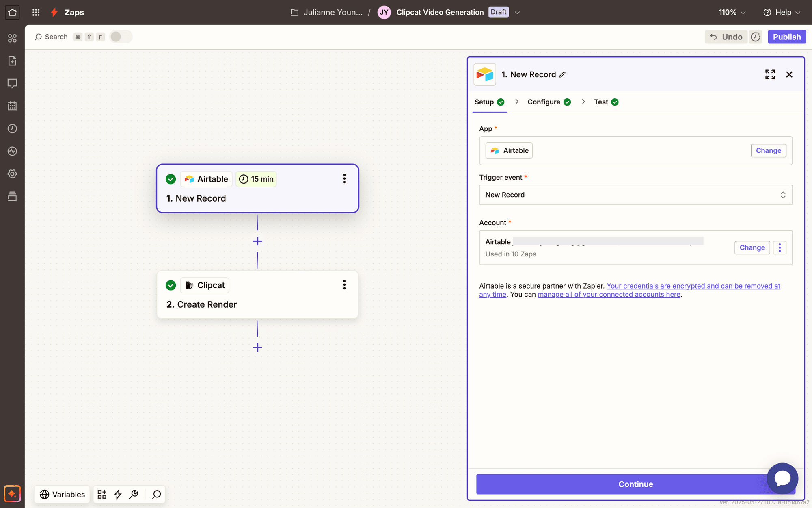Click the Used in 10 Zaps text

(511, 254)
